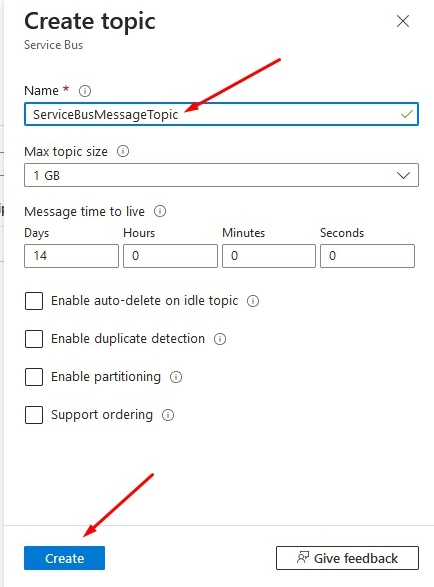The image size is (434, 587).
Task: Click the info icon next to Name
Action: pos(85,91)
